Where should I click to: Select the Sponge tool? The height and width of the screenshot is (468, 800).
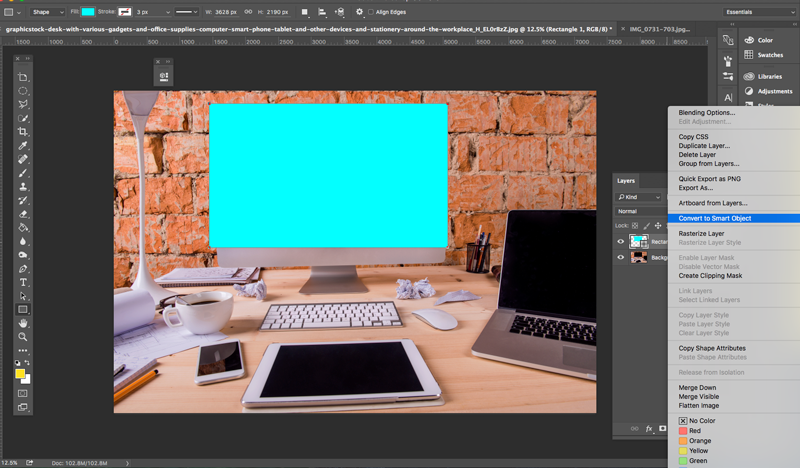tap(23, 255)
